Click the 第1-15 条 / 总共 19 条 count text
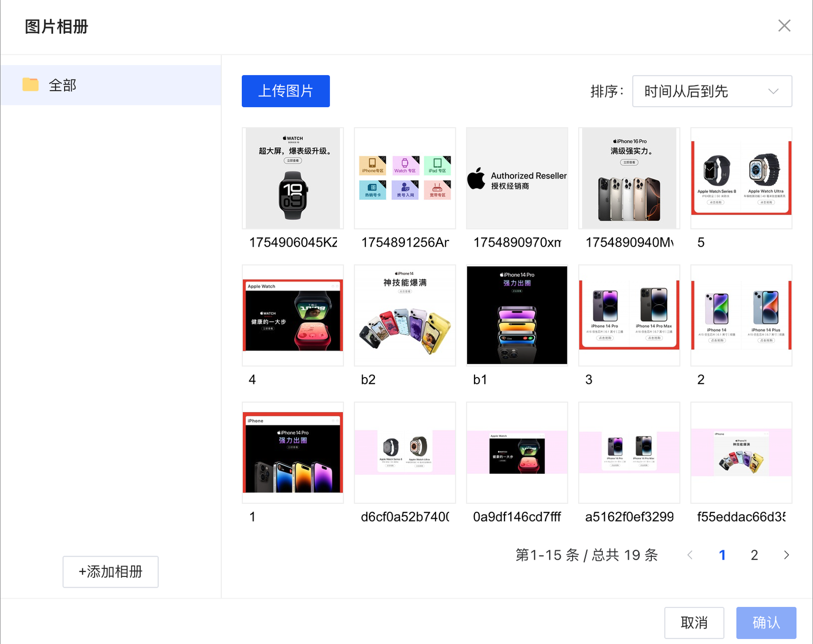 pos(587,555)
